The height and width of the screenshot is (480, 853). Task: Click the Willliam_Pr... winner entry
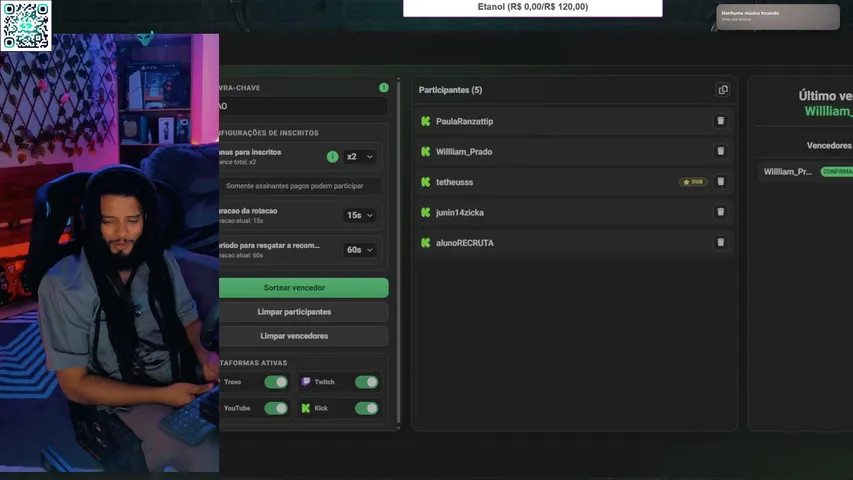pyautogui.click(x=787, y=172)
